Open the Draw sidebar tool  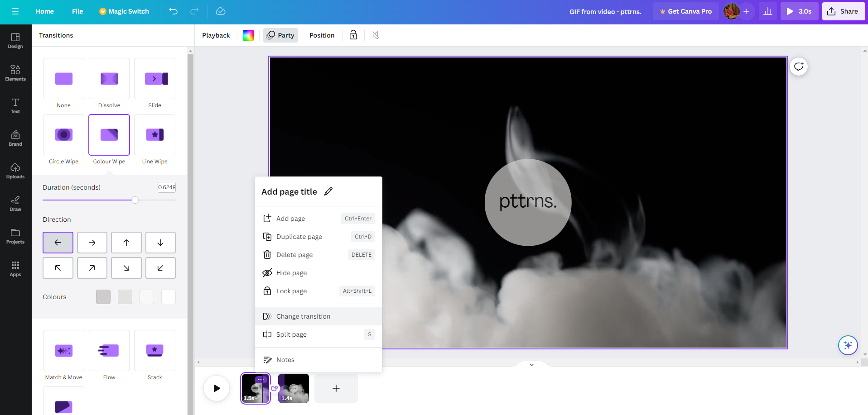(x=15, y=203)
